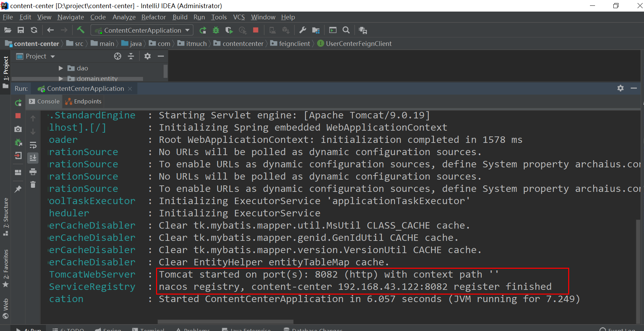644x331 pixels.
Task: Open the Project Structure icon
Action: tap(316, 30)
